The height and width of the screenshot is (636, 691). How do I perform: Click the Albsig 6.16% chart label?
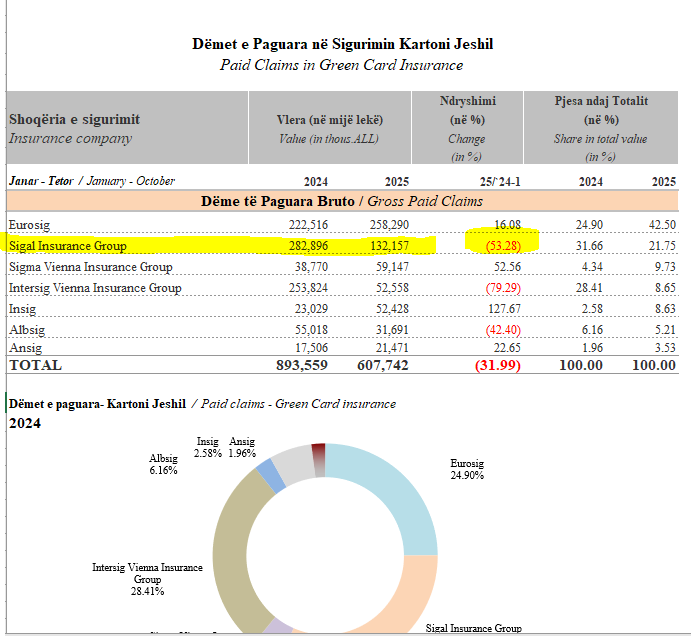(x=164, y=464)
